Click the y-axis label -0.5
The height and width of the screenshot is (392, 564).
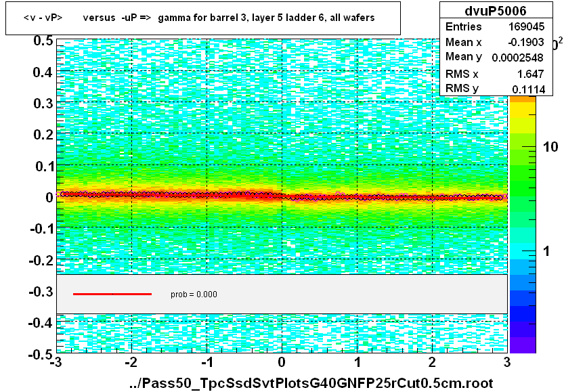point(41,355)
